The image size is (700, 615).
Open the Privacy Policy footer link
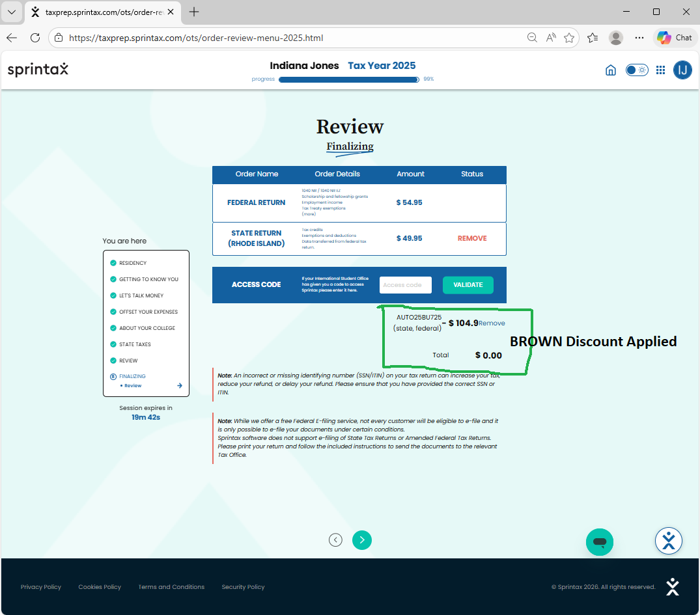tap(40, 587)
